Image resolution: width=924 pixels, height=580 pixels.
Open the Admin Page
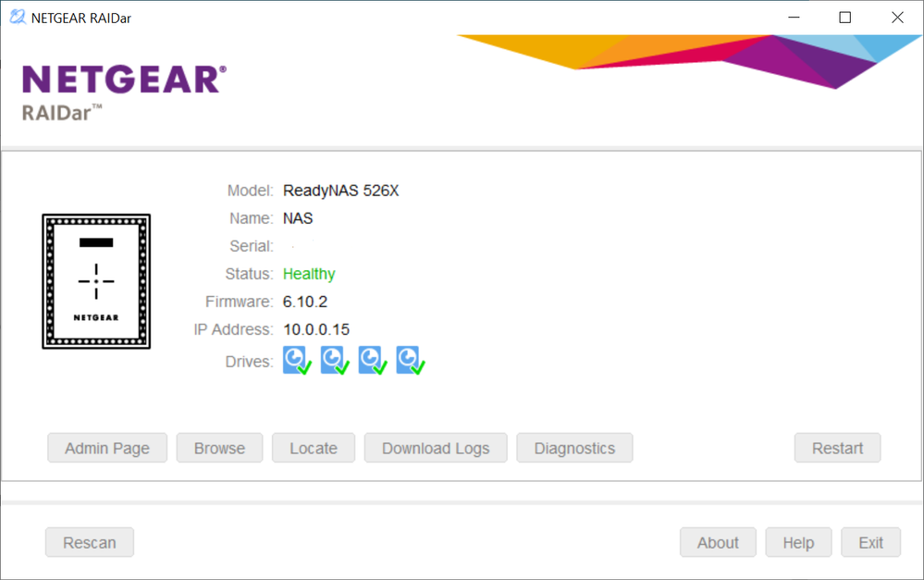107,448
